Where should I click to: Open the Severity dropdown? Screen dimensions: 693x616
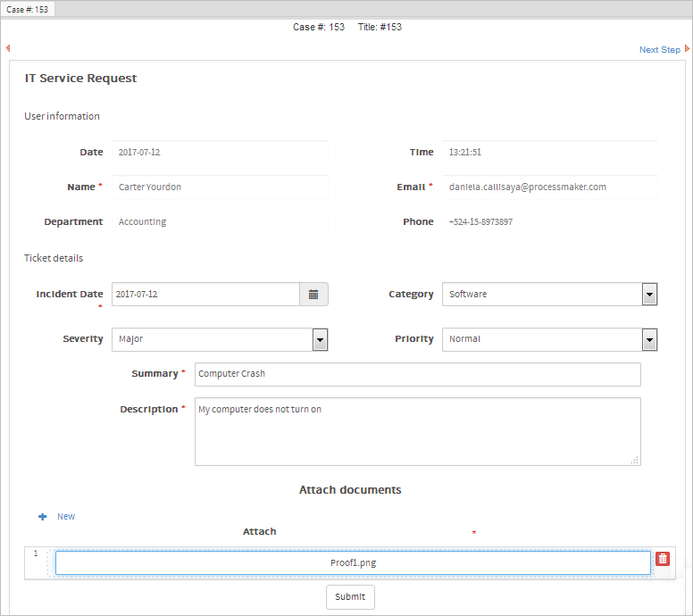click(320, 339)
